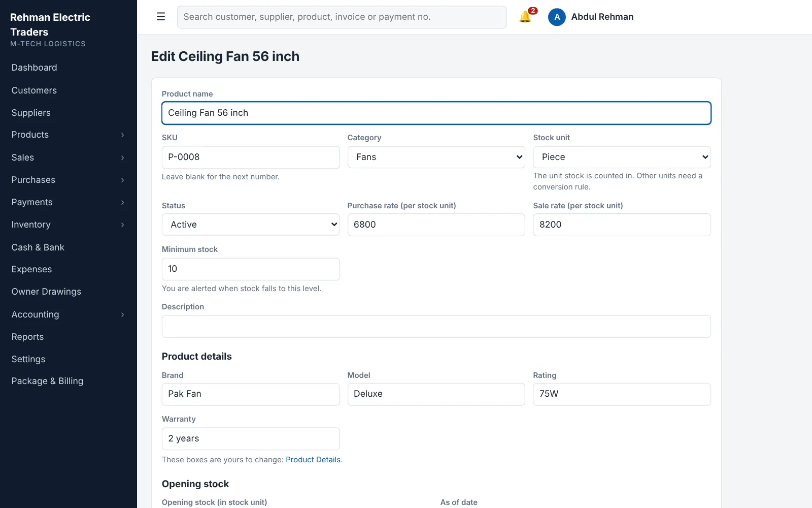The width and height of the screenshot is (812, 508).
Task: Toggle the hamburger sidebar menu icon
Action: click(161, 17)
